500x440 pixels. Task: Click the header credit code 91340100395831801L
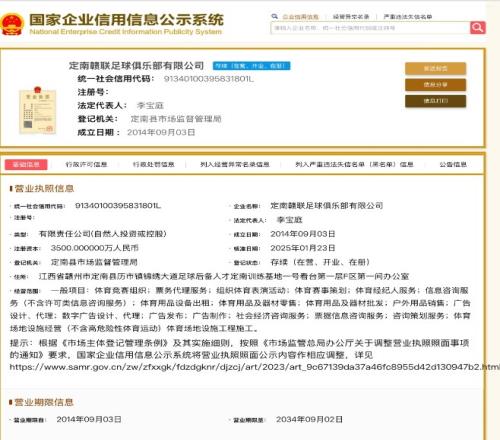[209, 79]
